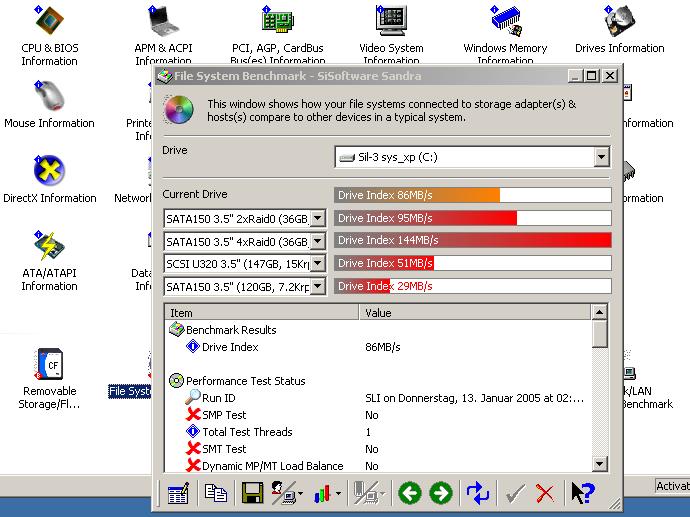Select Drive Index 86MB/s row
The image size is (690, 517).
(378, 347)
